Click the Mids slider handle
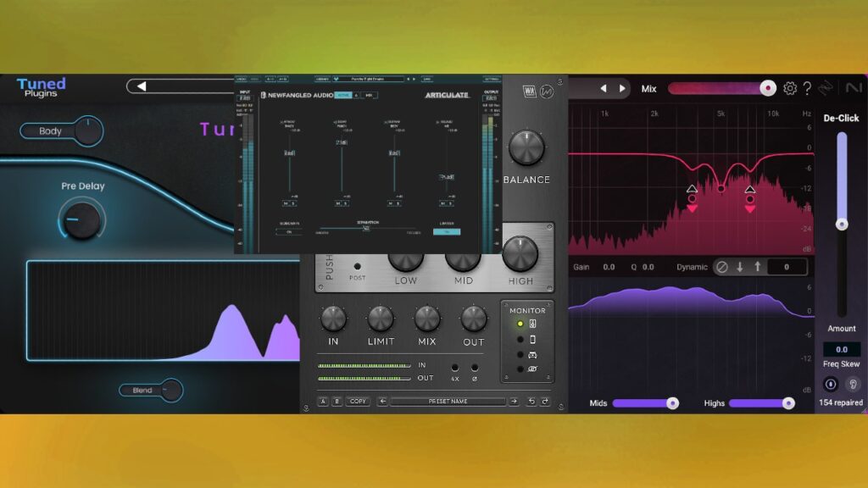Image resolution: width=868 pixels, height=488 pixels. (x=672, y=403)
